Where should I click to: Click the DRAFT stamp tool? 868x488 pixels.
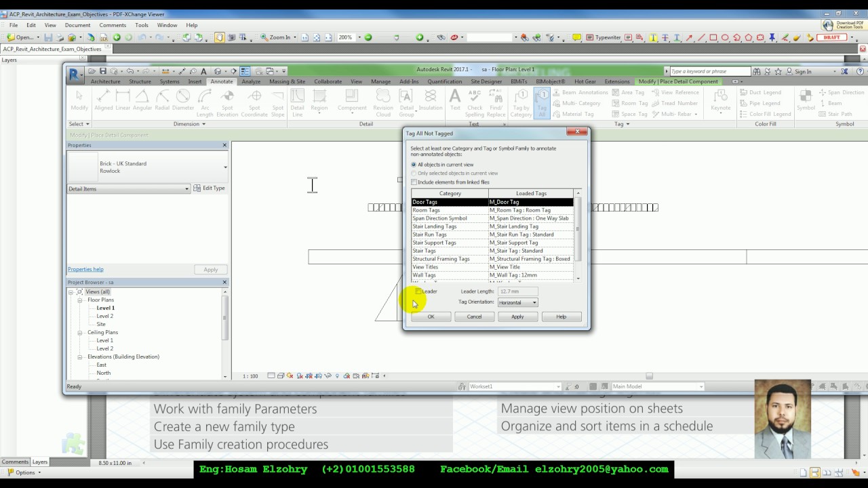[831, 37]
